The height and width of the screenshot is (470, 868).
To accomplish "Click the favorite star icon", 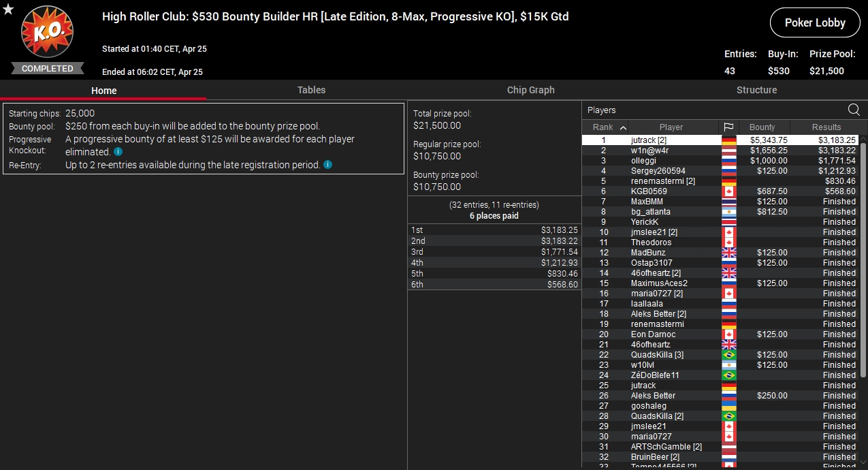I will point(8,9).
